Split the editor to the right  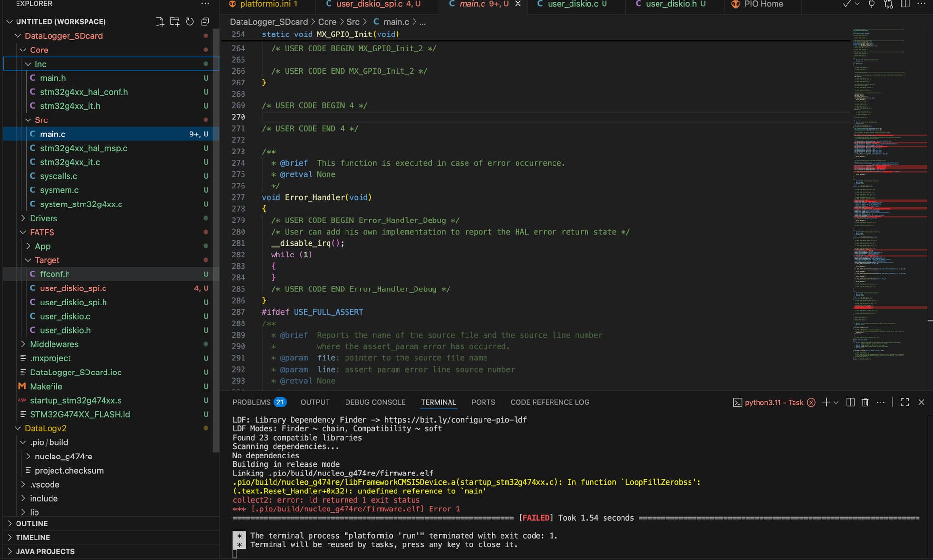905,4
